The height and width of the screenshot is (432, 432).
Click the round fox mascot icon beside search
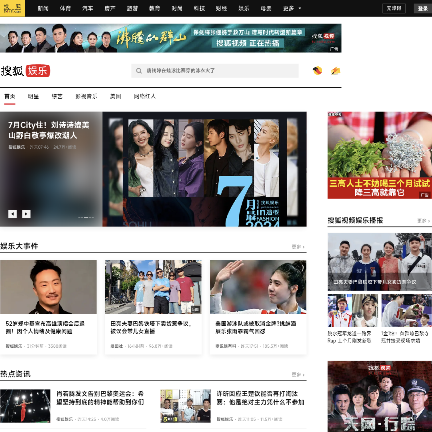(317, 71)
